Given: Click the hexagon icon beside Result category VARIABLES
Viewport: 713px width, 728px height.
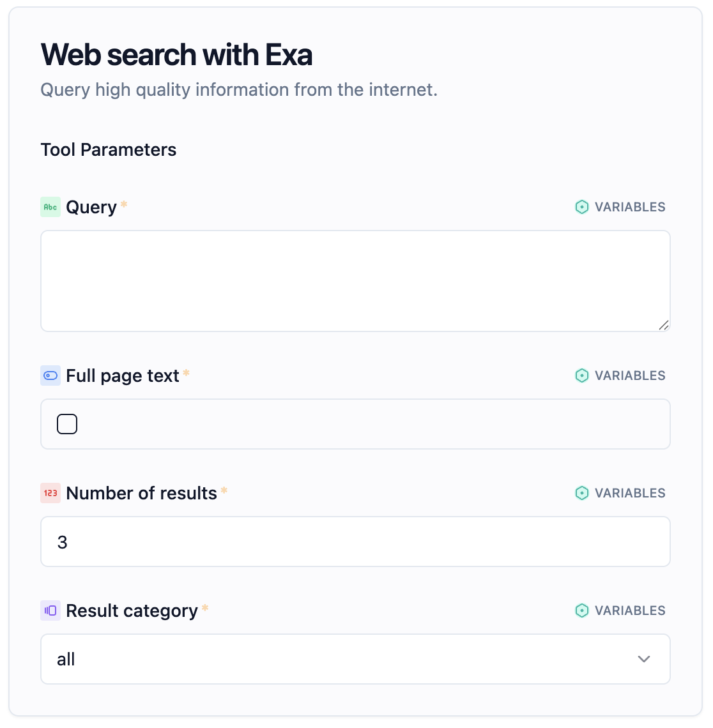Looking at the screenshot, I should pos(582,610).
